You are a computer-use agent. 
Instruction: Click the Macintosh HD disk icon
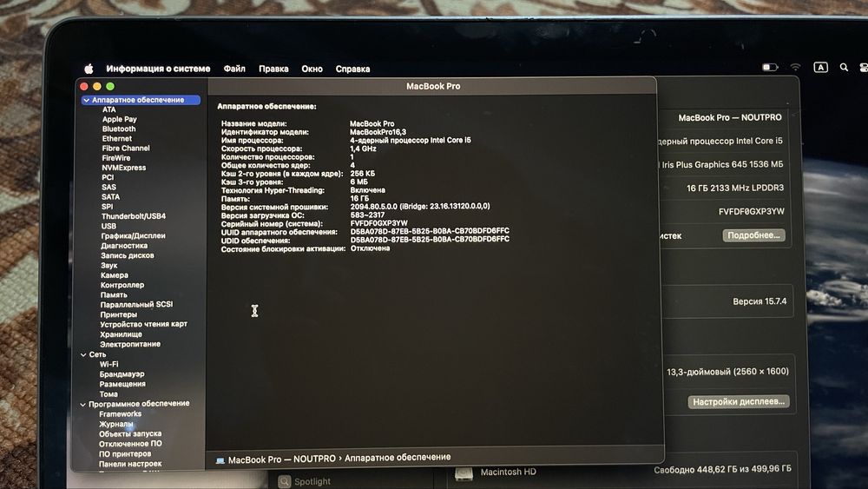(464, 473)
